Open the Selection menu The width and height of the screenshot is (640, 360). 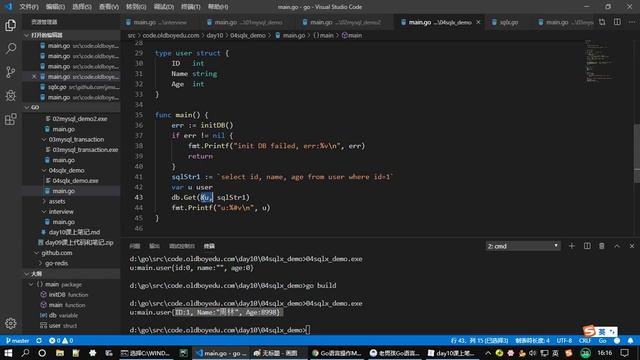(82, 7)
